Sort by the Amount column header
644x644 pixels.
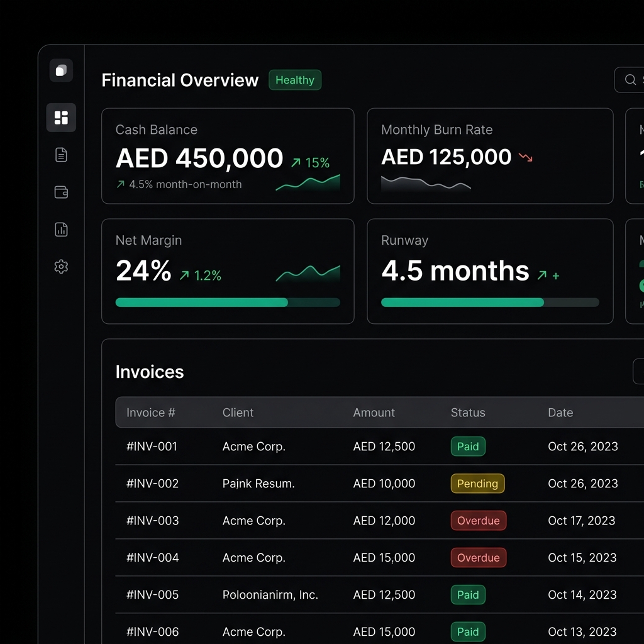[374, 413]
